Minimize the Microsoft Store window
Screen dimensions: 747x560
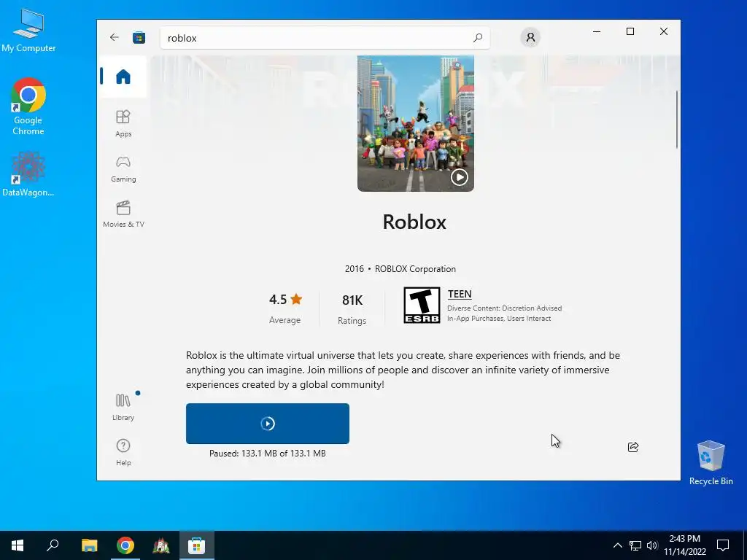point(597,31)
